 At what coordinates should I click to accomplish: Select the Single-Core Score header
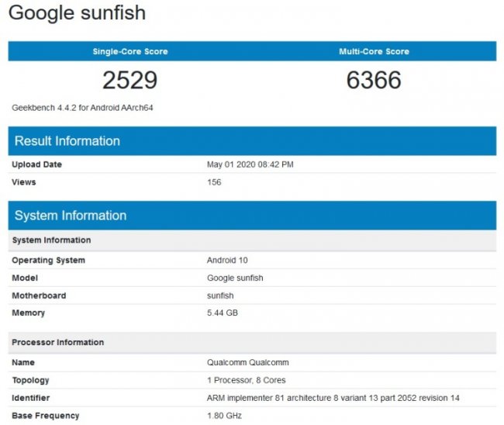point(130,52)
